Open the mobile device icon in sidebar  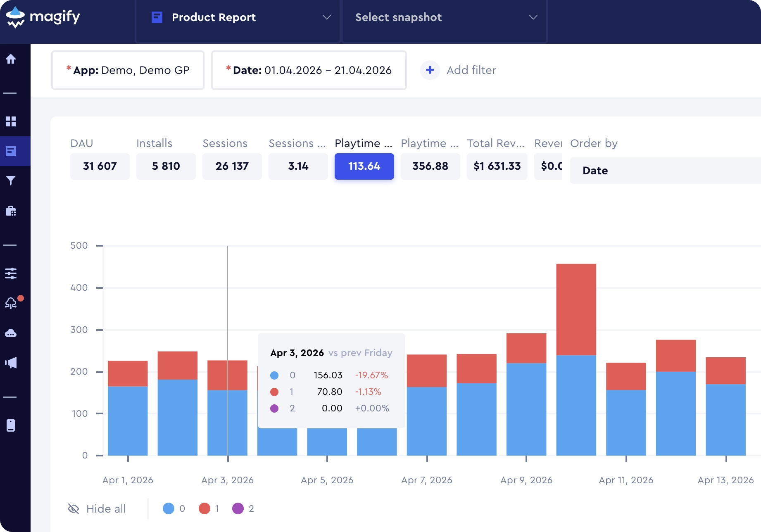pyautogui.click(x=11, y=425)
